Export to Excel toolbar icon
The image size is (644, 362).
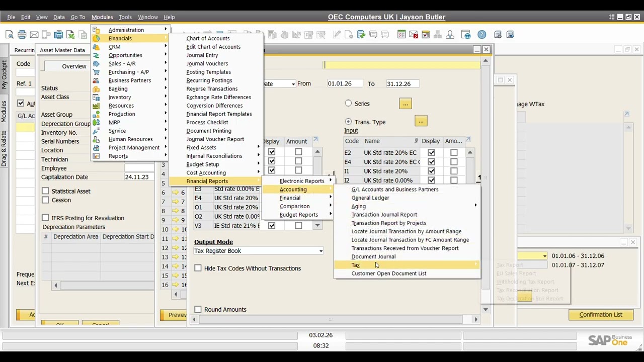point(70,35)
